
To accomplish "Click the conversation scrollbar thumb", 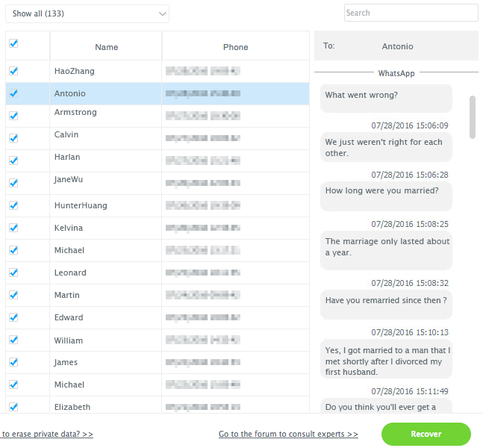I will (473, 117).
